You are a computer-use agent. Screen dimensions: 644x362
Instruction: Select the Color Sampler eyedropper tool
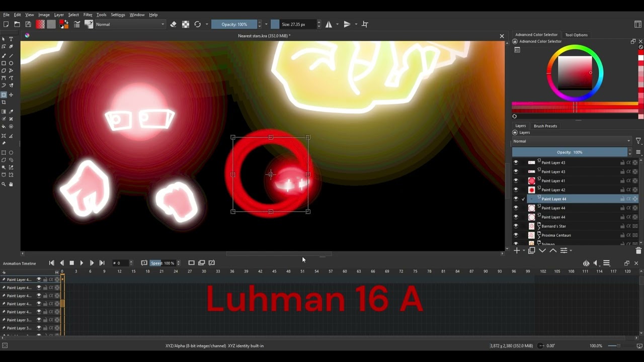(x=11, y=112)
